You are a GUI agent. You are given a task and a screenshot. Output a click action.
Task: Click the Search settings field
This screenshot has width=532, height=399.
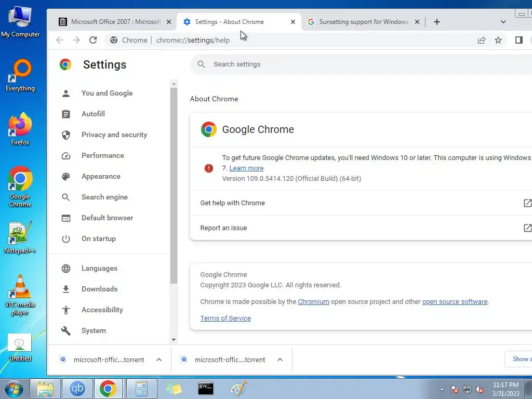tap(361, 64)
